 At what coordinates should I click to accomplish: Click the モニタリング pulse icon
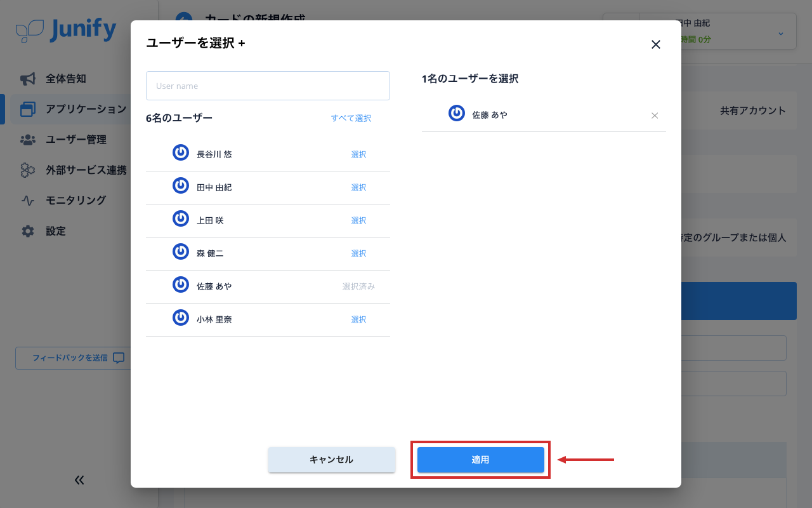(x=28, y=201)
